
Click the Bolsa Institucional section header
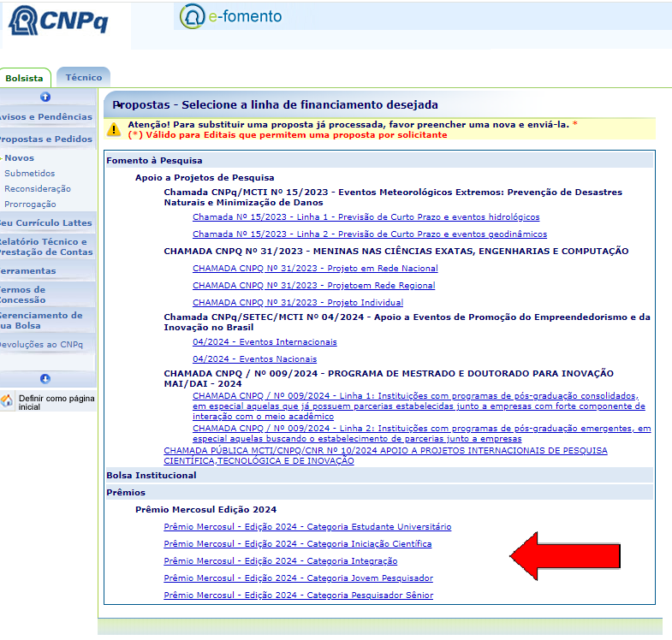coord(152,475)
